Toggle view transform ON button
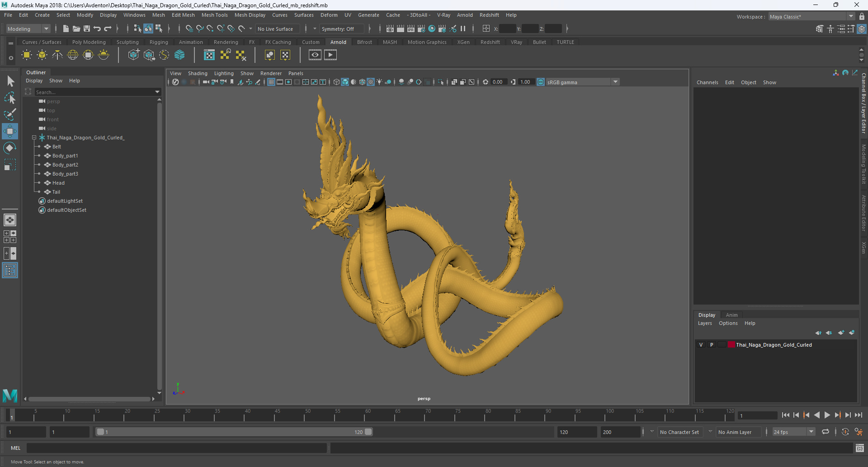 tap(541, 82)
